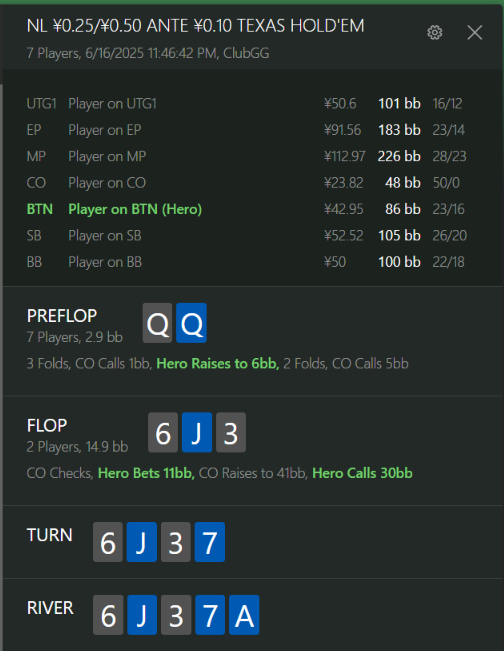The width and height of the screenshot is (504, 651).
Task: Select the blue J flop card
Action: coord(197,432)
